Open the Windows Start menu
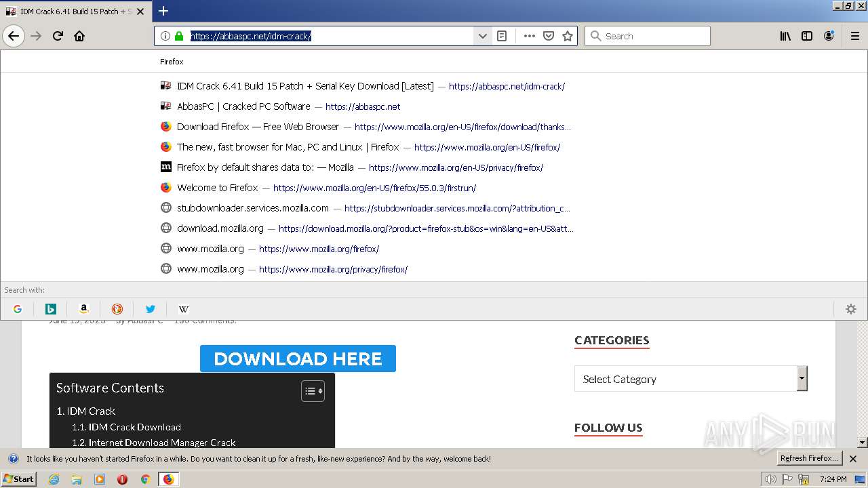This screenshot has width=868, height=488. 18,479
